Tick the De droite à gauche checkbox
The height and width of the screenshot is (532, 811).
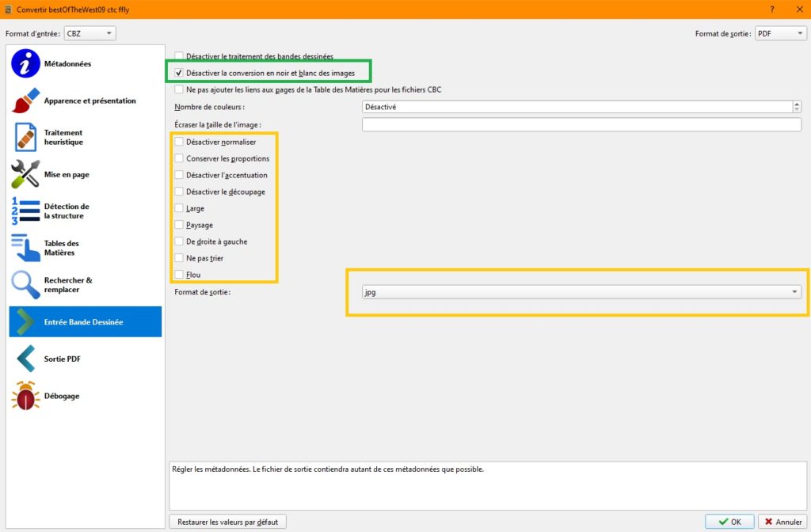179,241
